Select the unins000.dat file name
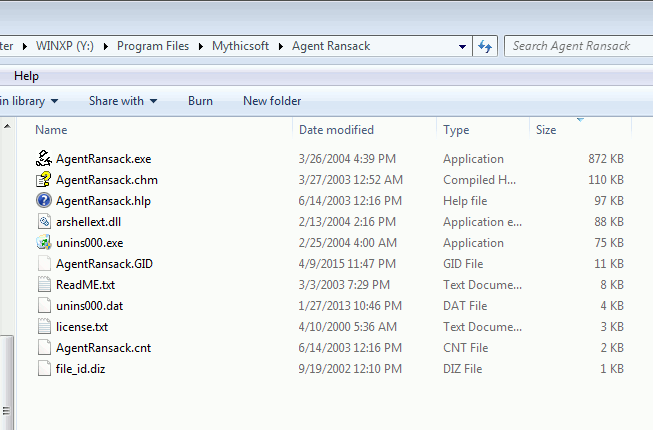The height and width of the screenshot is (430, 653). point(90,306)
